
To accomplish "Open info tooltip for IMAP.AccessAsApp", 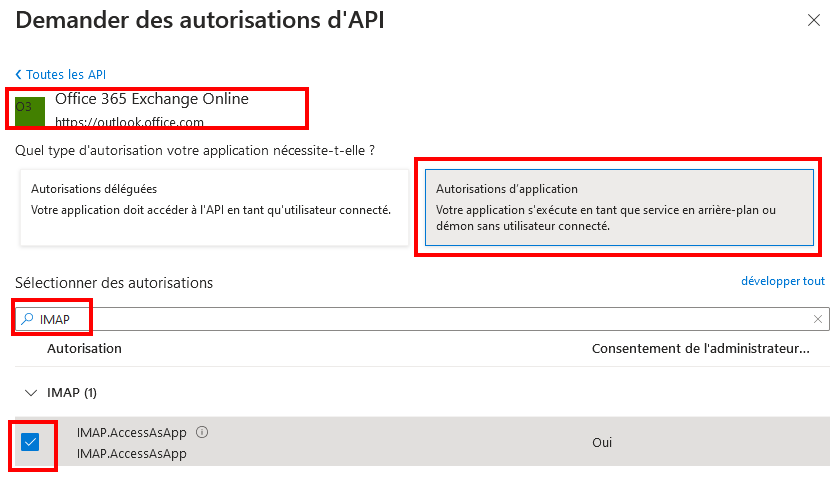I will pyautogui.click(x=202, y=432).
